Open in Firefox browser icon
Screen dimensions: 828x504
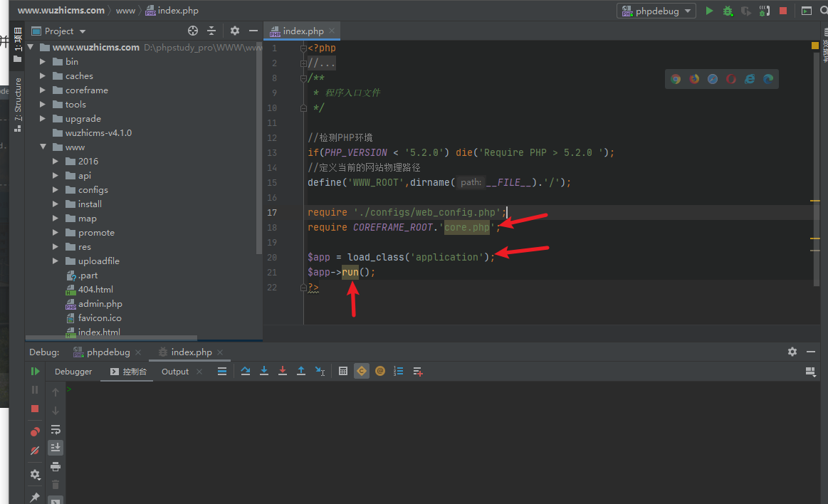tap(694, 79)
